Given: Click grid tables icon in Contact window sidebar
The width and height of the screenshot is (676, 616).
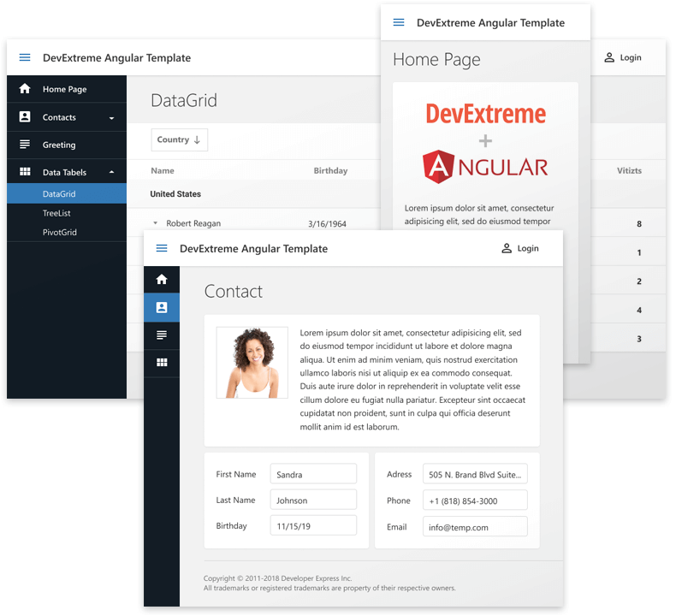Looking at the screenshot, I should pyautogui.click(x=162, y=363).
